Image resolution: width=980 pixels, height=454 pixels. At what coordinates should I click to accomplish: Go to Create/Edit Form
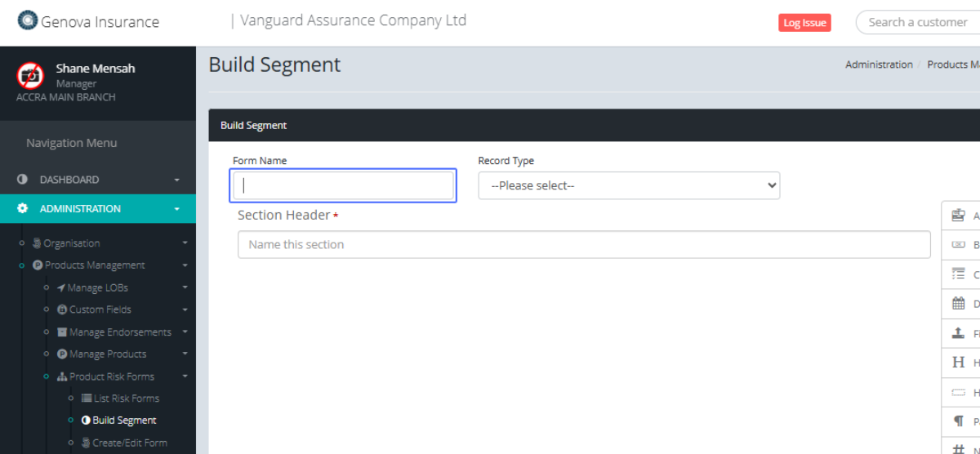coord(129,443)
